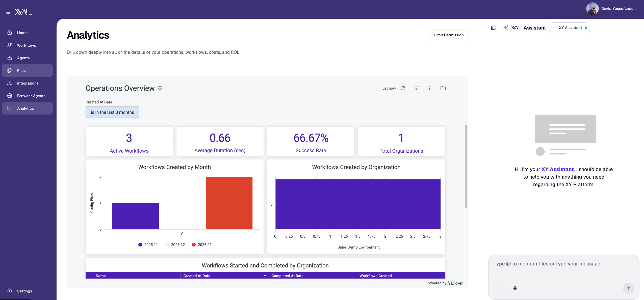Open the Created At Date sort dropdown
644x300 pixels.
[264, 276]
